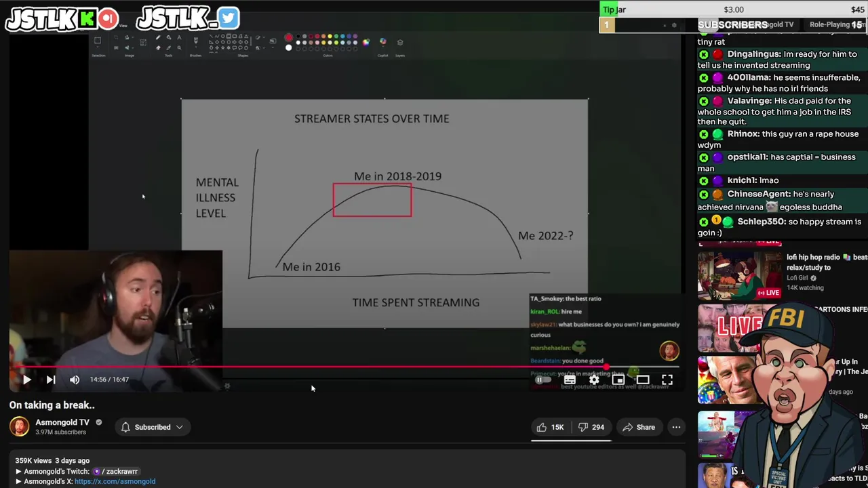This screenshot has height=488, width=868.
Task: Select the Magnifier tool in Paint
Action: coord(179,47)
